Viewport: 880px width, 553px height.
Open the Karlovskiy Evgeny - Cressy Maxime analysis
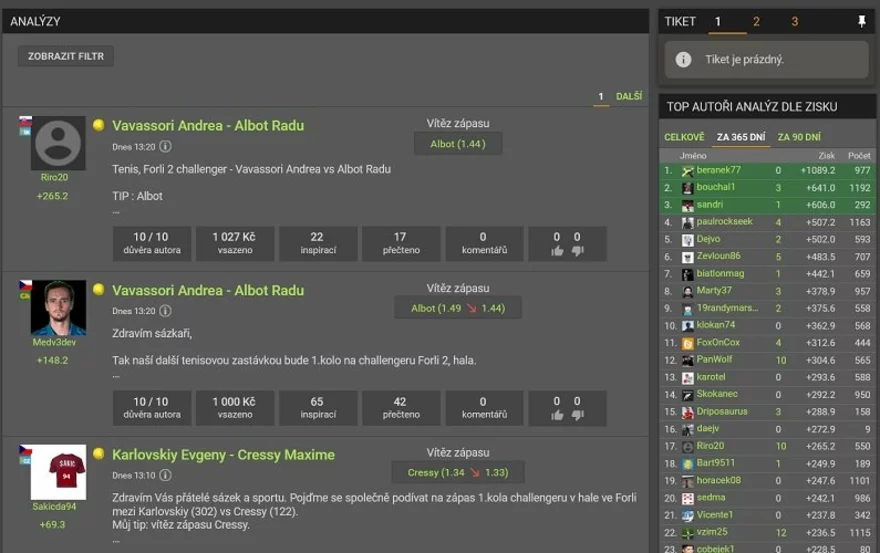point(223,455)
